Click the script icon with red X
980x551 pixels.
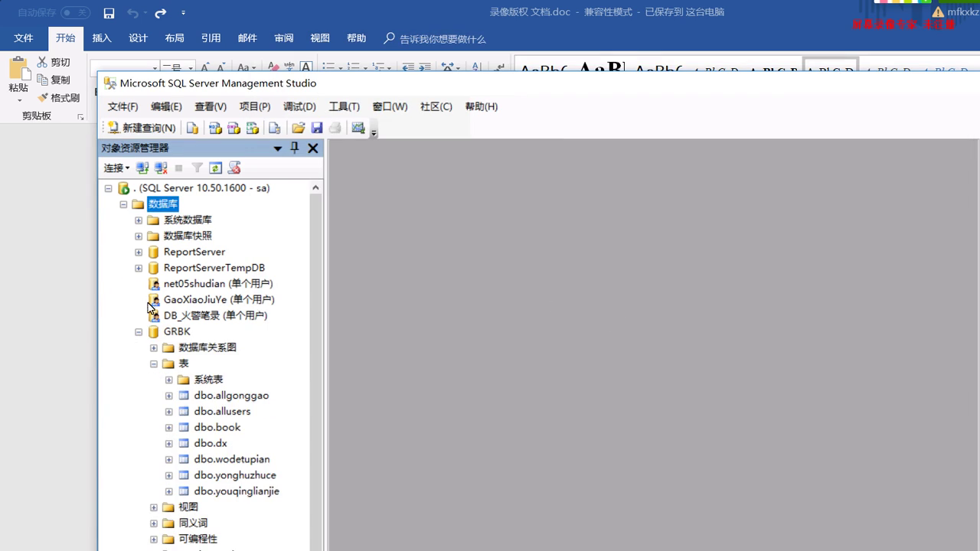tap(234, 168)
